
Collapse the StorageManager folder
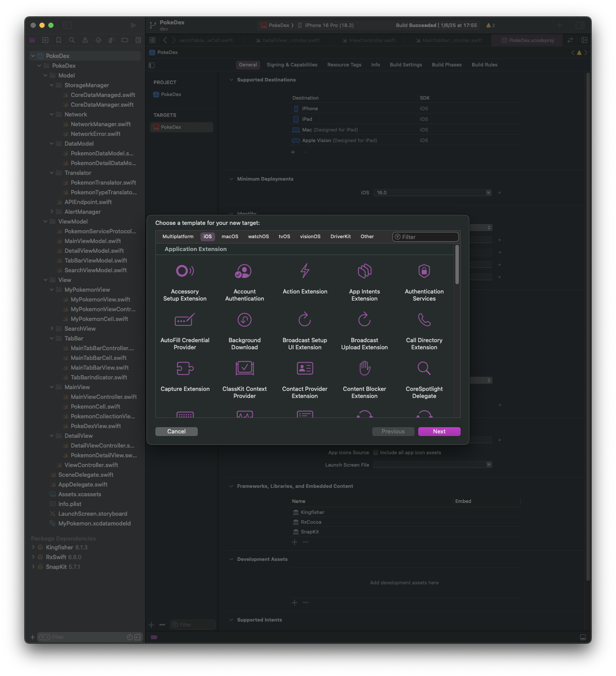pos(51,85)
